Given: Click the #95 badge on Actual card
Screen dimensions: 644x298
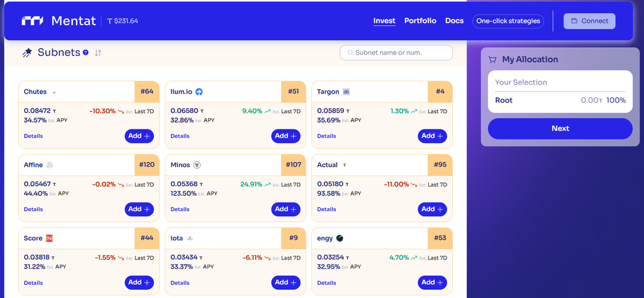Looking at the screenshot, I should click(x=440, y=165).
